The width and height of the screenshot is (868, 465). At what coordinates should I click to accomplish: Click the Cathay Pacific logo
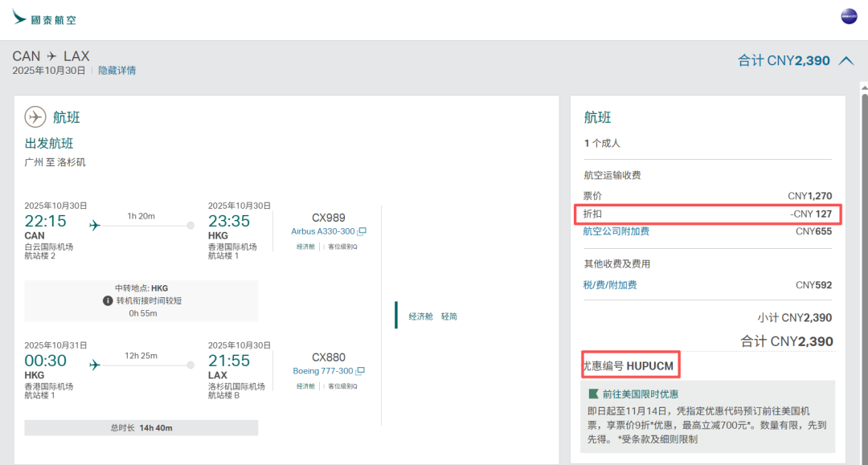(44, 18)
